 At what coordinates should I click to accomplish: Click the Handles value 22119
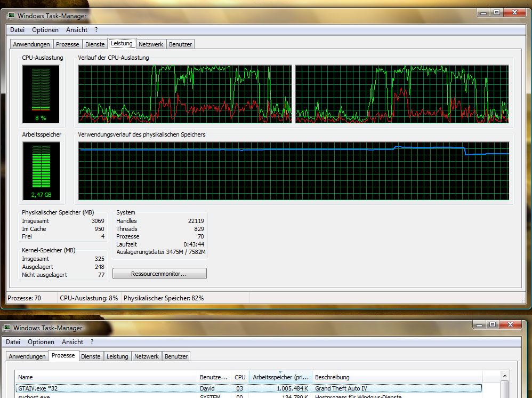point(196,221)
